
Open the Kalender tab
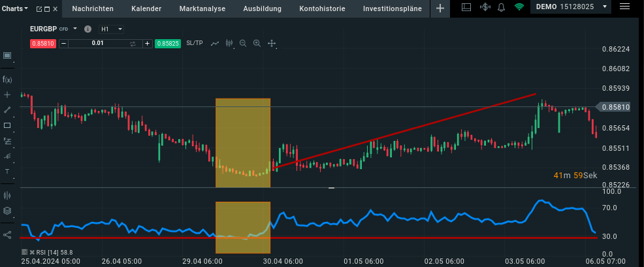pos(146,8)
